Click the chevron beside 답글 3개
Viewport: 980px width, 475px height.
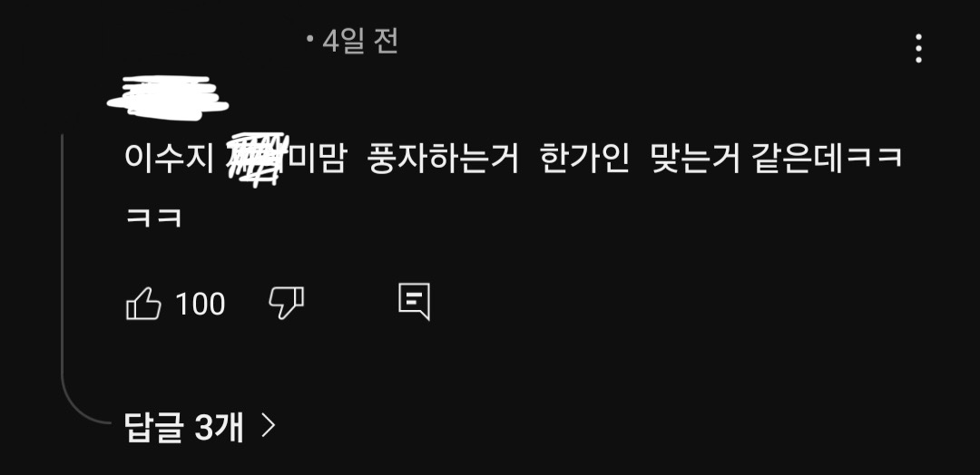click(x=268, y=426)
